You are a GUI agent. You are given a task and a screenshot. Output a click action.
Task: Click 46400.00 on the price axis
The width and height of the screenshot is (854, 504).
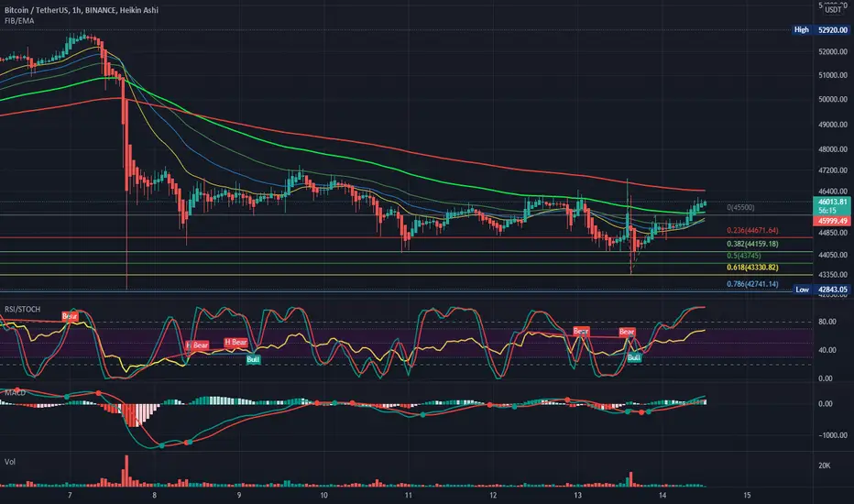pyautogui.click(x=833, y=192)
